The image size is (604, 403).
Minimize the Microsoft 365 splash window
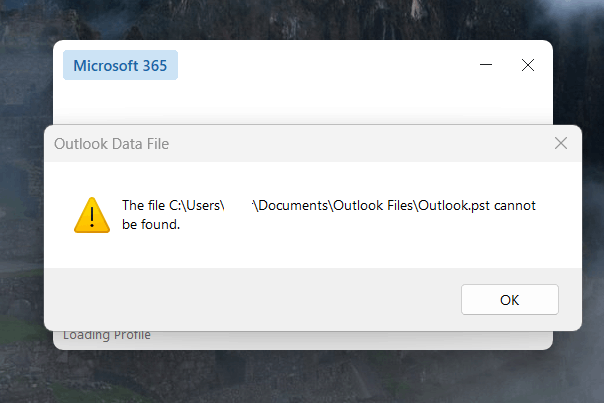coord(486,65)
